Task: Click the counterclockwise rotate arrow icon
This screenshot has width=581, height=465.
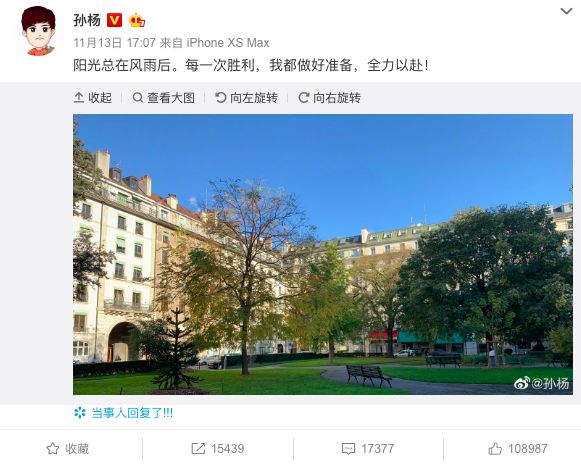Action: 220,98
